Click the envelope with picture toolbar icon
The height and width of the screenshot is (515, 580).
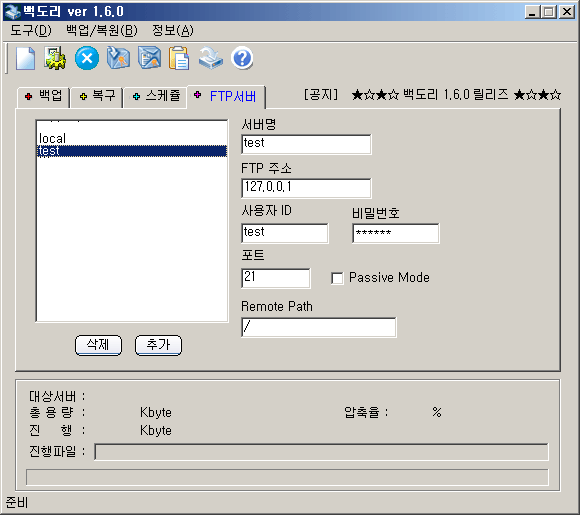pos(149,58)
